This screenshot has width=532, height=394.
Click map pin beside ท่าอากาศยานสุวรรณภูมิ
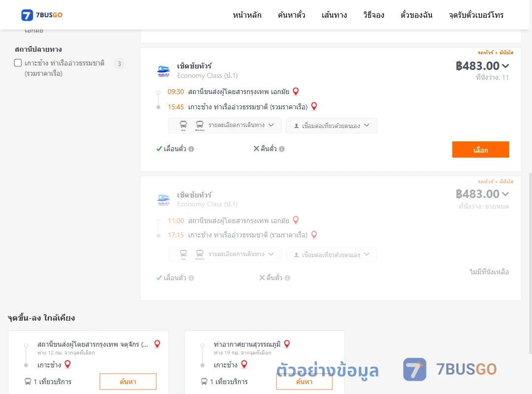pos(287,344)
